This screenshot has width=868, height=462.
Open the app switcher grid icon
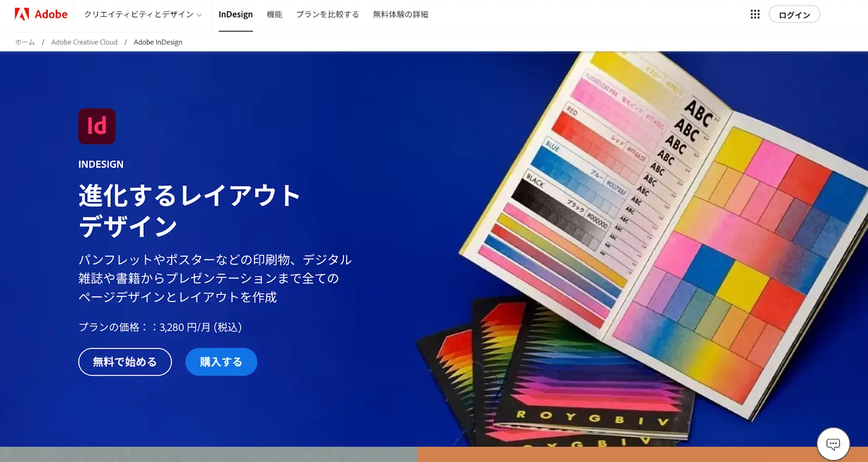coord(755,14)
